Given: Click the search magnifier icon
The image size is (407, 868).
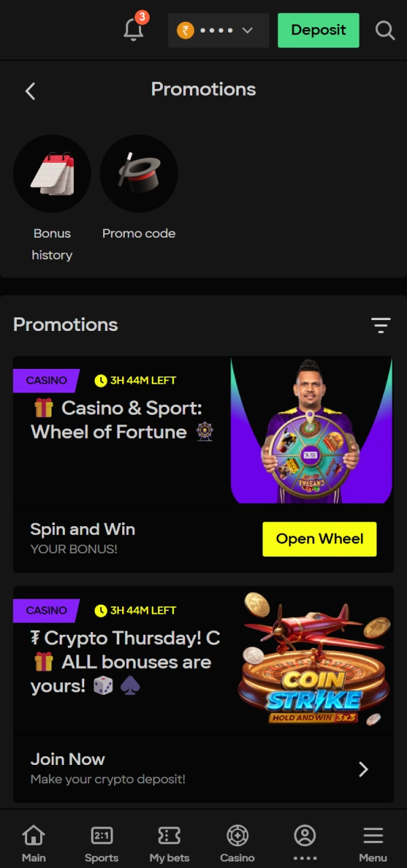Looking at the screenshot, I should pyautogui.click(x=385, y=31).
